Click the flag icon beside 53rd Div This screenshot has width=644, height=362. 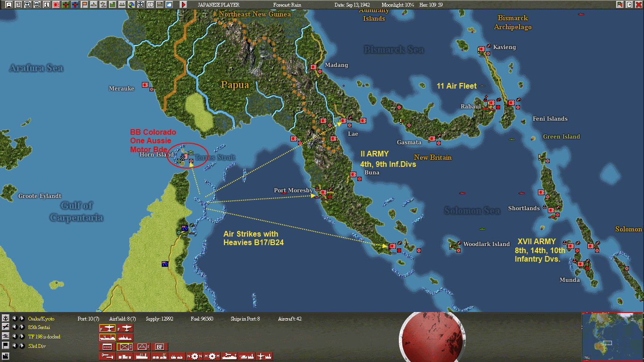coord(6,346)
